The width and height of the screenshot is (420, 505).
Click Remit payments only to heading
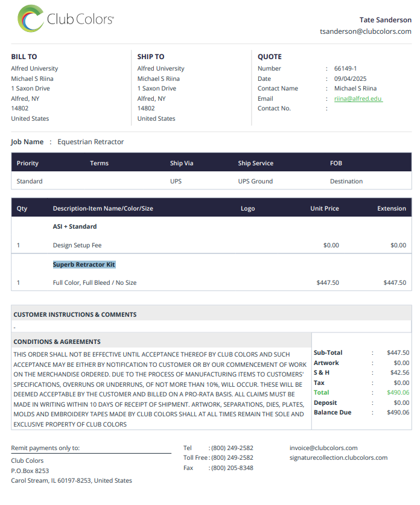(45, 448)
